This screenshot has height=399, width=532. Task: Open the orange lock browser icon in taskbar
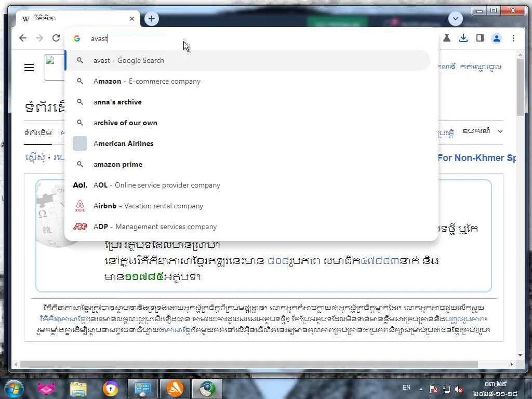111,389
